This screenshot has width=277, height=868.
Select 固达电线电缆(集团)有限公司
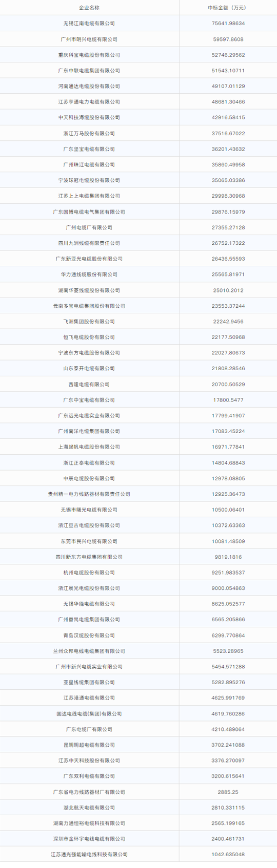point(89,713)
